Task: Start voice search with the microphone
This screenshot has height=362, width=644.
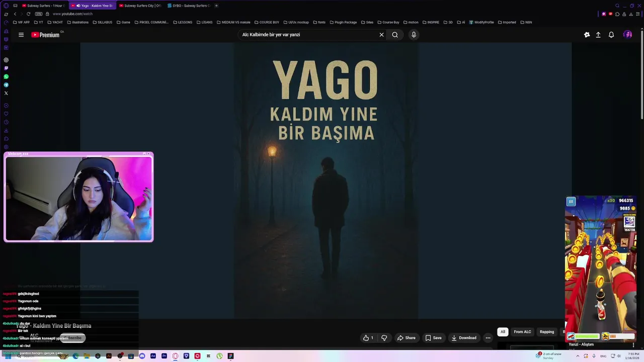Action: click(x=414, y=35)
